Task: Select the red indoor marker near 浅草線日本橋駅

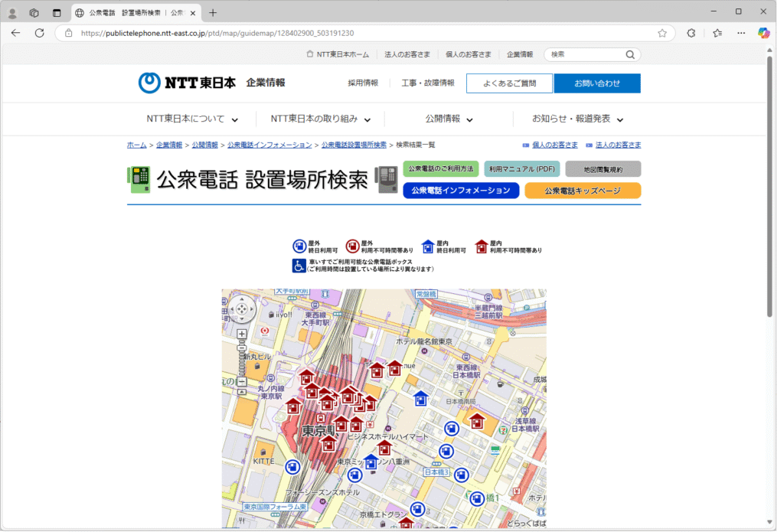Action: pos(477,422)
